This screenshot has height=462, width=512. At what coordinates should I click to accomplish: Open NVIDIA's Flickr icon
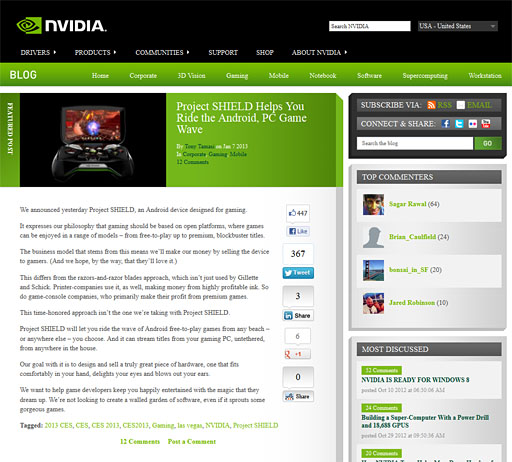coord(473,124)
